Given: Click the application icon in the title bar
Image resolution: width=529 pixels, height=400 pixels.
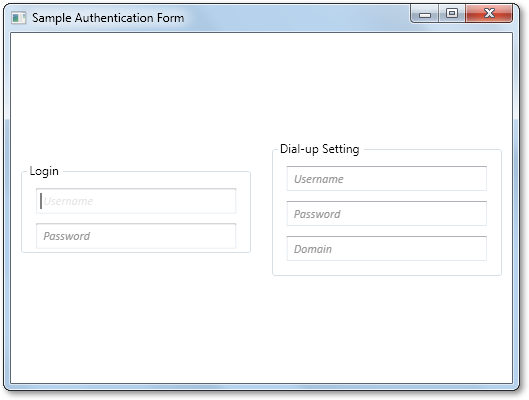Looking at the screenshot, I should point(18,18).
